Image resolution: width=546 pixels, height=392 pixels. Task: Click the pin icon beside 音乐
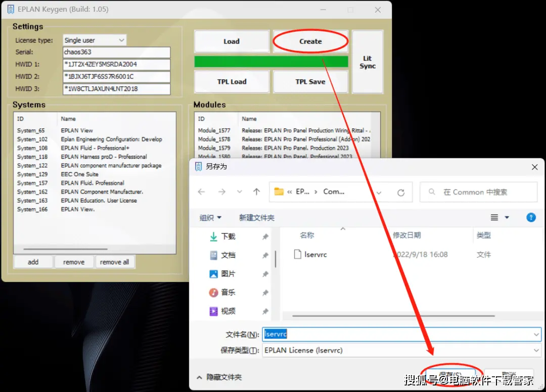click(x=265, y=292)
